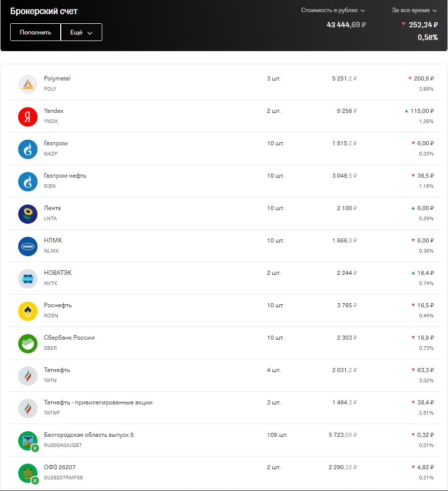
Task: Click the Yandex logo icon
Action: click(x=27, y=116)
